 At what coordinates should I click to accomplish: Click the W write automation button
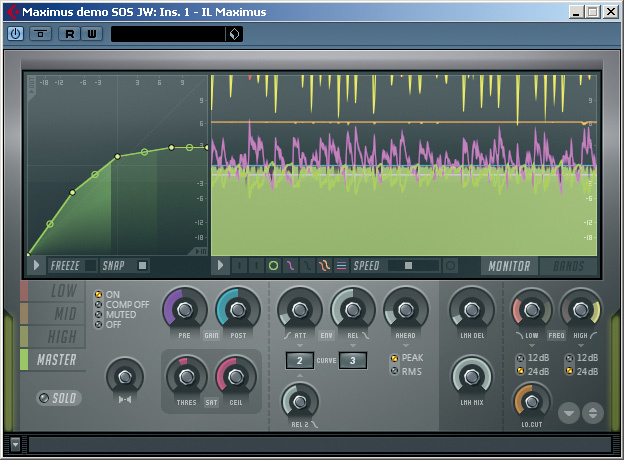click(x=92, y=34)
